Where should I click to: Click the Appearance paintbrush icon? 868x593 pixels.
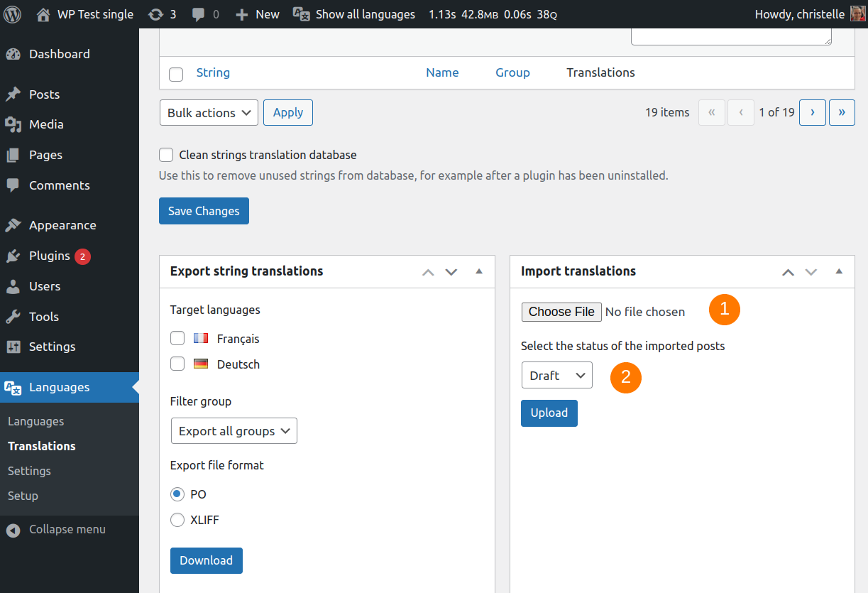point(13,225)
